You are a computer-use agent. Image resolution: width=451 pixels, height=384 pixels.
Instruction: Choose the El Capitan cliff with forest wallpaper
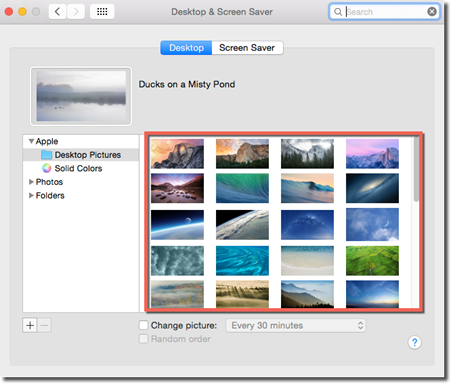242,154
